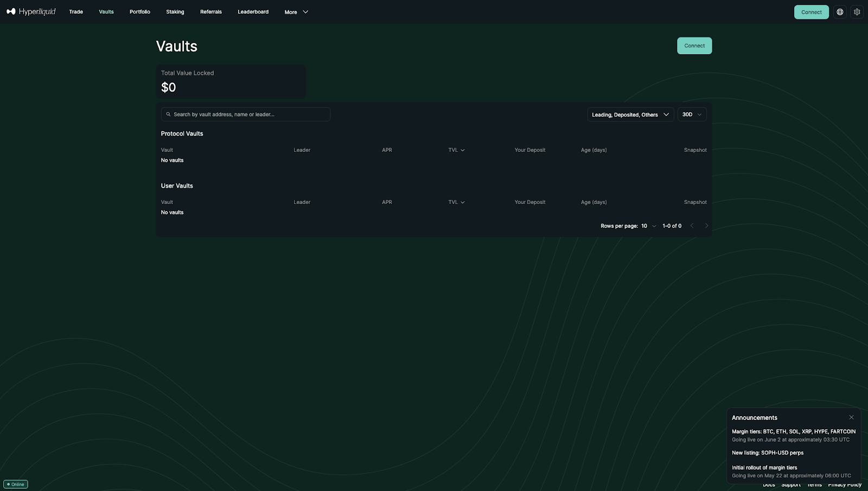The width and height of the screenshot is (868, 491).
Task: Go to previous page of vaults
Action: click(692, 225)
